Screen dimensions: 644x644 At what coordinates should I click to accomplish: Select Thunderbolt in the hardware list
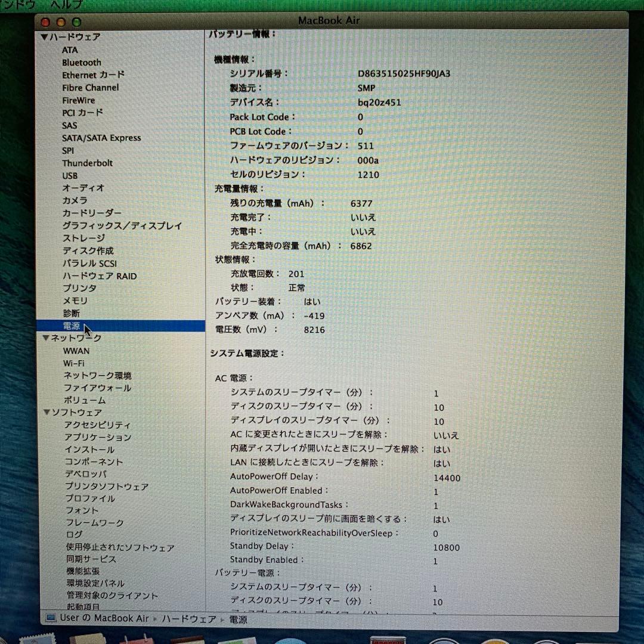(87, 163)
